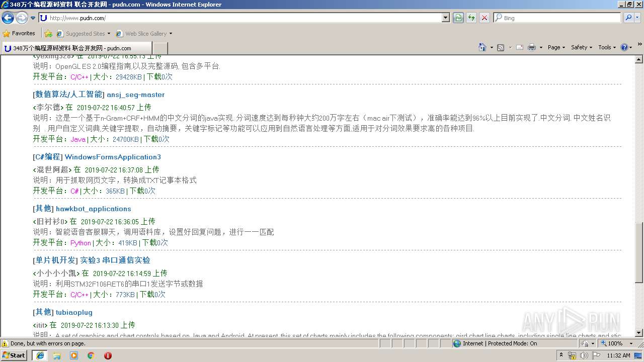Click the Java platform link
644x362 pixels.
click(x=78, y=139)
